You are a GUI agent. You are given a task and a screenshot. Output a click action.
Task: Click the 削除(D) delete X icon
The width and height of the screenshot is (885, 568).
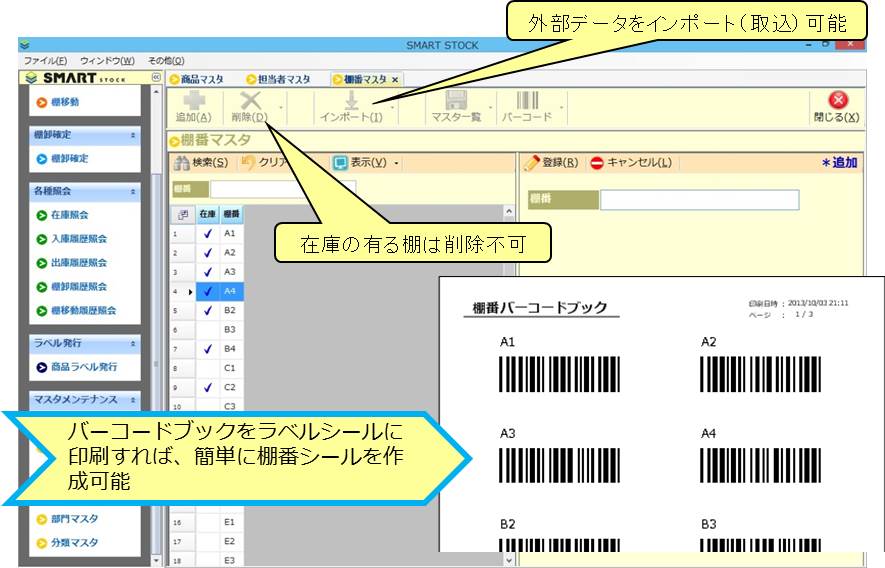(x=250, y=107)
